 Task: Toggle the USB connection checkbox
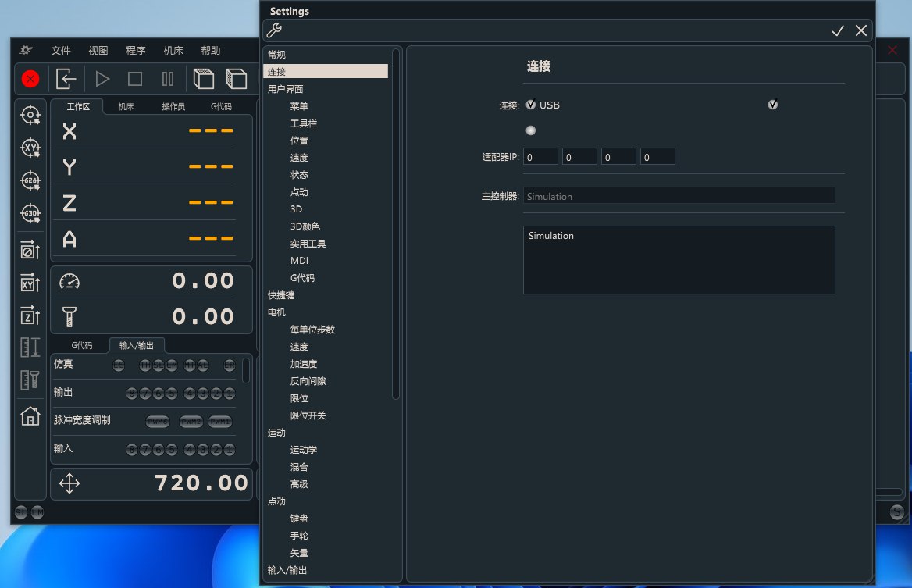coord(531,105)
